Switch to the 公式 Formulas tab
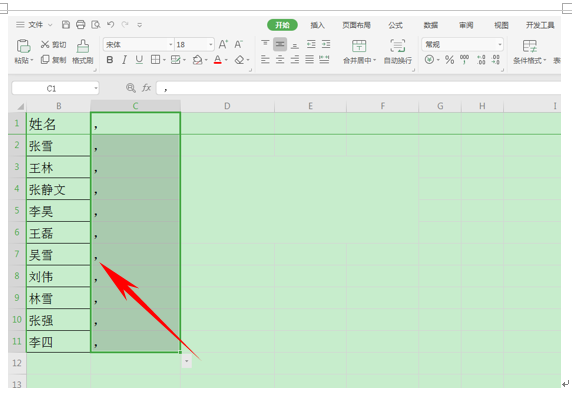 (x=395, y=25)
